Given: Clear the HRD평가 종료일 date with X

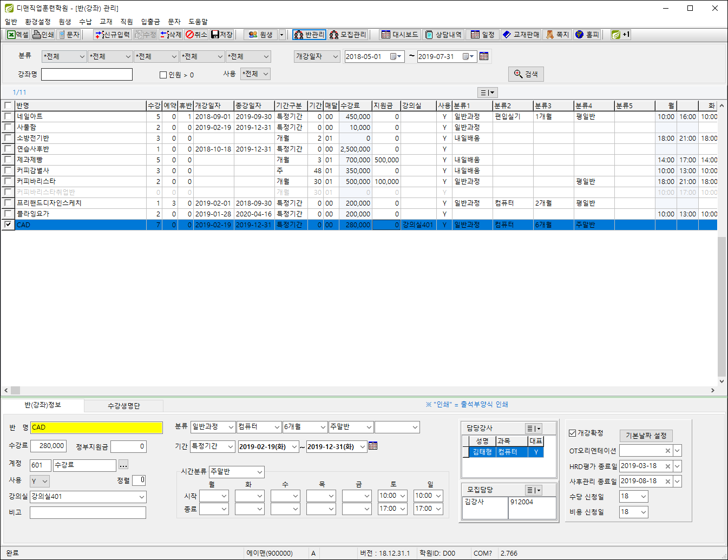Looking at the screenshot, I should [667, 466].
